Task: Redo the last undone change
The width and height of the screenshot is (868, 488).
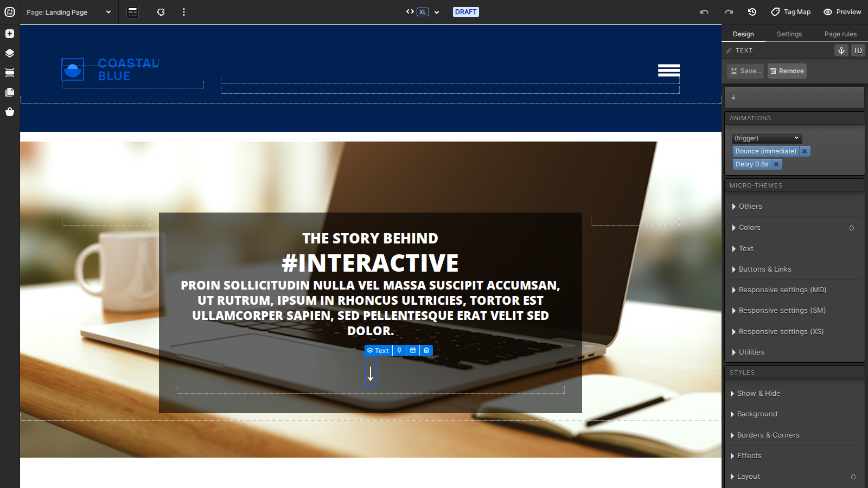Action: coord(729,12)
